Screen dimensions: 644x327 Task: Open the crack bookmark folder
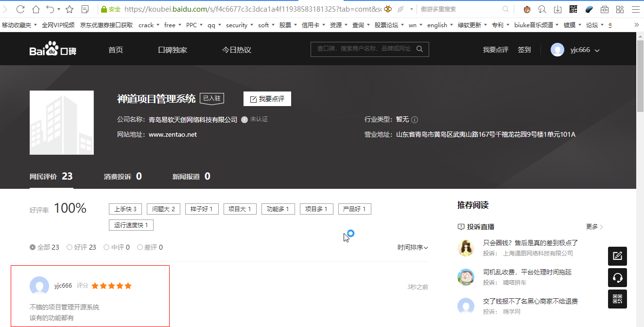tap(149, 25)
